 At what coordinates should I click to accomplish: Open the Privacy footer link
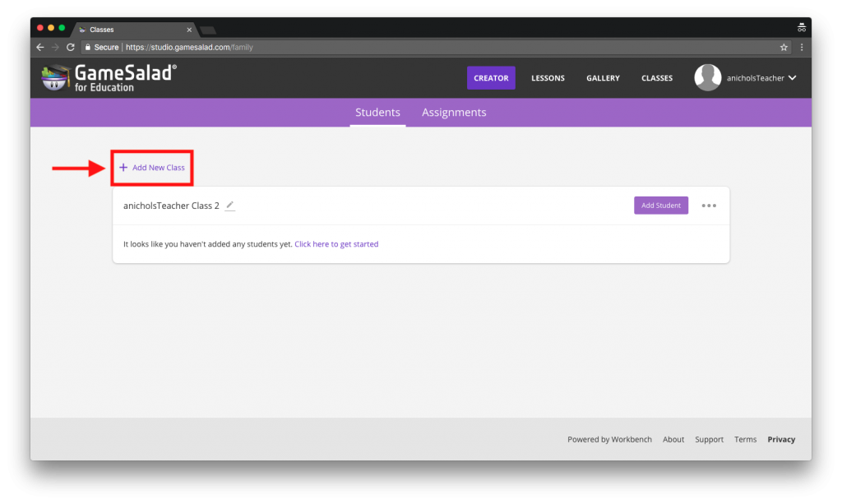click(781, 439)
